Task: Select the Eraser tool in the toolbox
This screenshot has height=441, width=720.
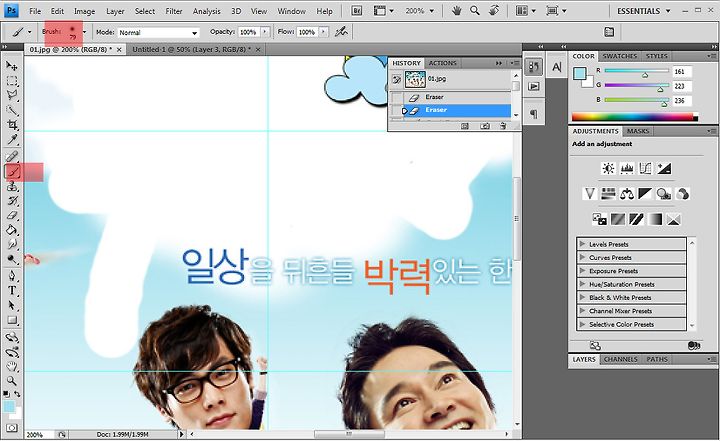Action: point(12,215)
